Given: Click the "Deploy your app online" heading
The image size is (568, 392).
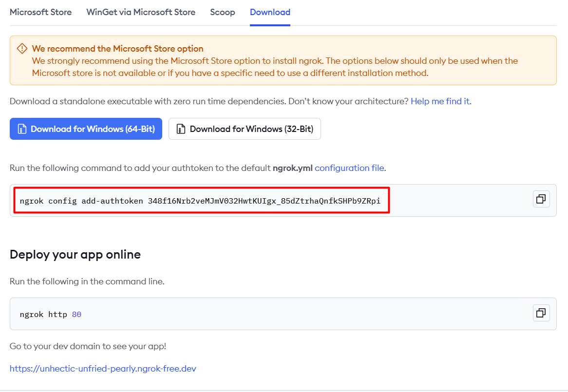Looking at the screenshot, I should [x=75, y=254].
